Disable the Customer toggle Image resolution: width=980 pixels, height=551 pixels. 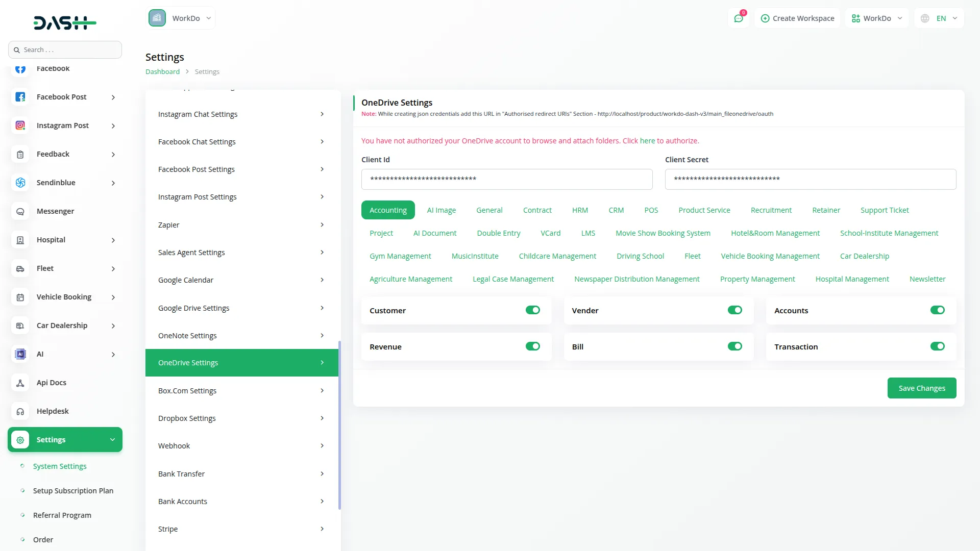(x=532, y=310)
